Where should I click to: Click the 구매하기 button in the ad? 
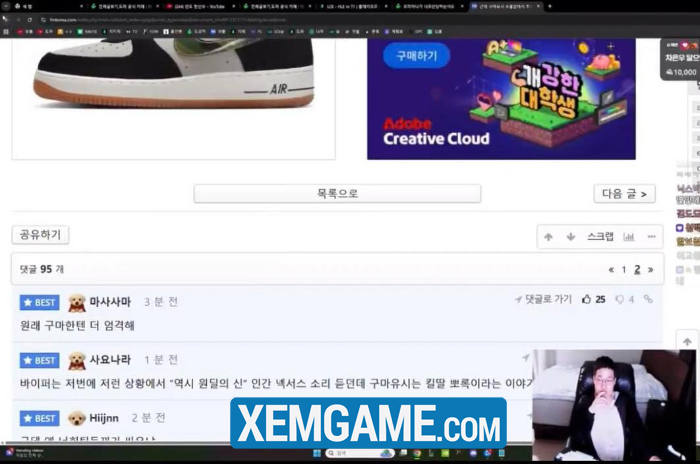416,56
